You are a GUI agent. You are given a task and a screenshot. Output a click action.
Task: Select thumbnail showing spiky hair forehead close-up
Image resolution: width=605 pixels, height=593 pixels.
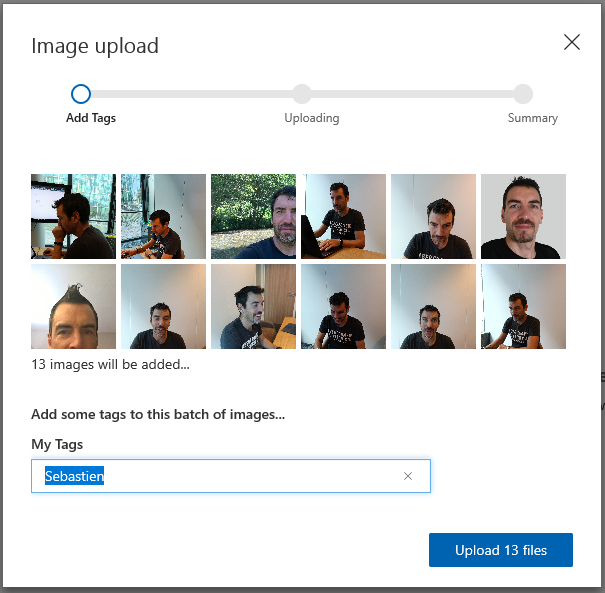click(73, 306)
